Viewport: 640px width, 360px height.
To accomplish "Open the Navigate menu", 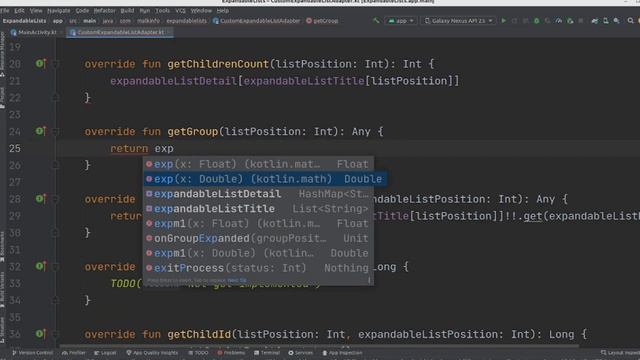I will [58, 11].
